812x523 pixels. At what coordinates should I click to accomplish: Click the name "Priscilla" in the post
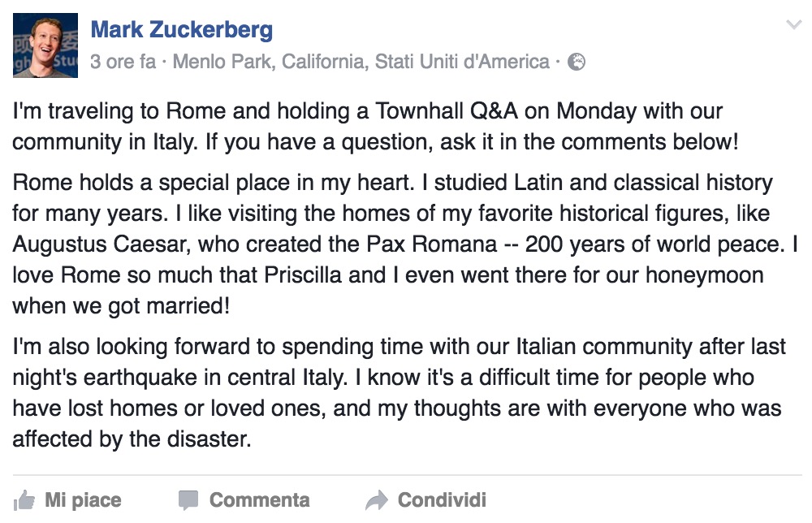[314, 274]
